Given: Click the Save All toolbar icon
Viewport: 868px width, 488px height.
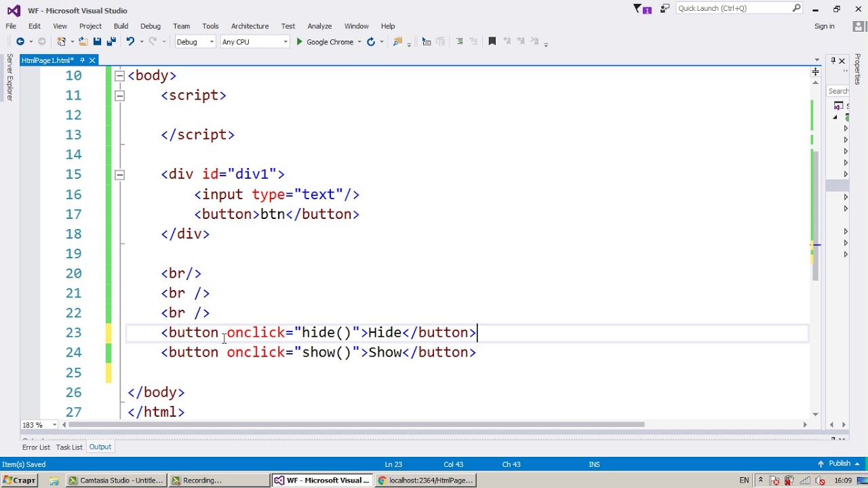Looking at the screenshot, I should pos(111,42).
